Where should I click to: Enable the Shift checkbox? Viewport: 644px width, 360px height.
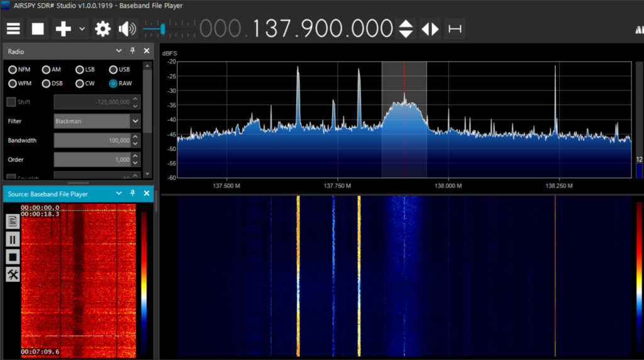(11, 102)
